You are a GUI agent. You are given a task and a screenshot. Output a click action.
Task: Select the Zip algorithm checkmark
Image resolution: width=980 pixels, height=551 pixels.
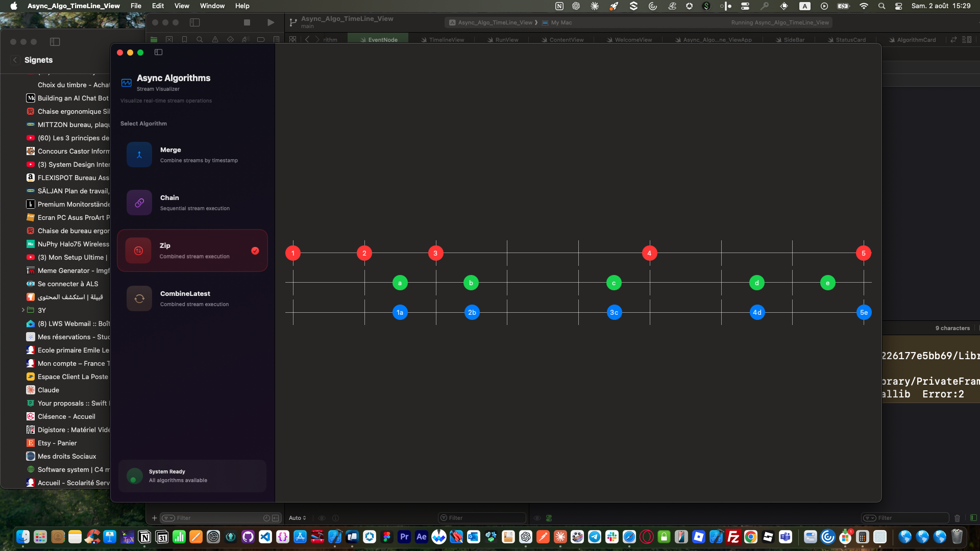[255, 251]
